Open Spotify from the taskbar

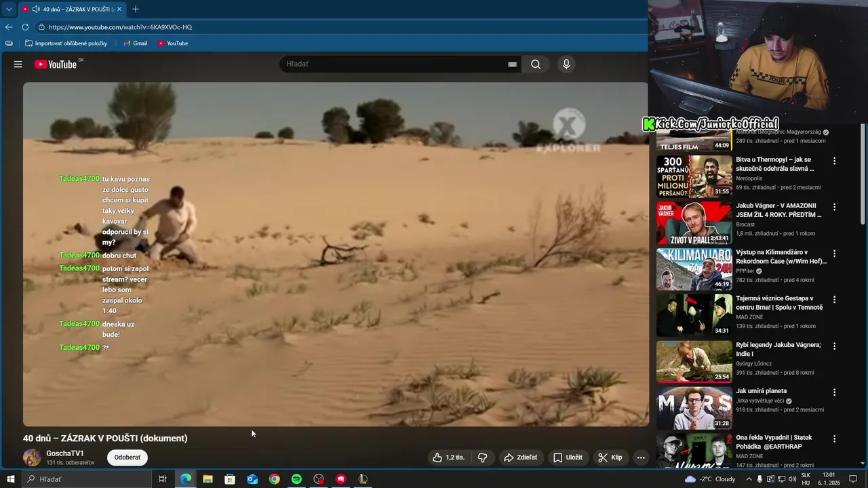click(x=296, y=479)
